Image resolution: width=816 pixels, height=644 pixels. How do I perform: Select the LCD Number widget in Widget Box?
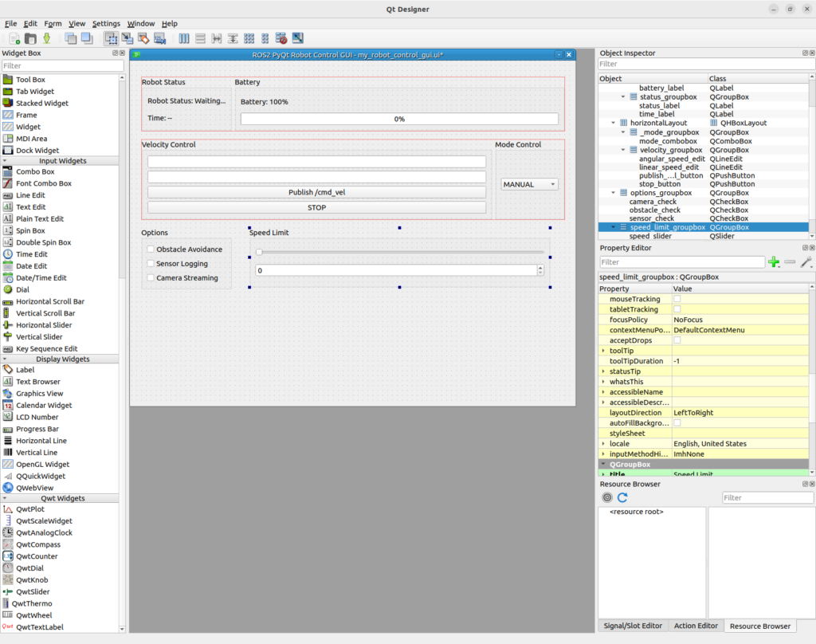(37, 417)
